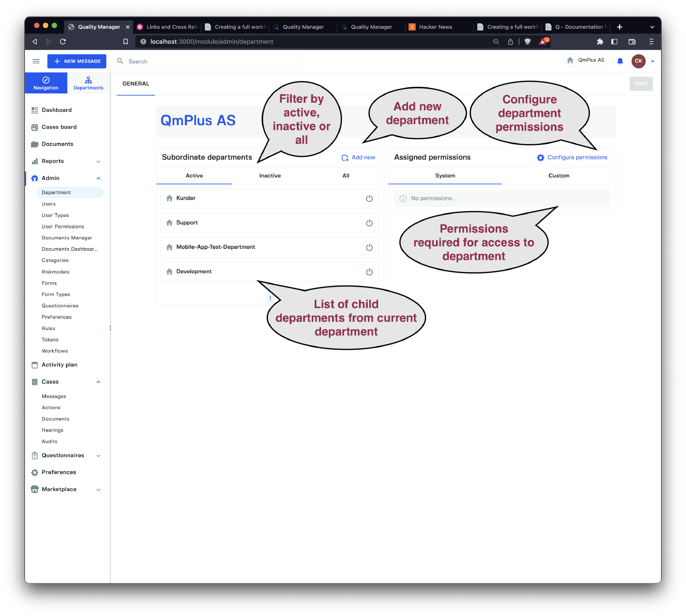Open the user account dropdown arrow
Viewport: 686px width, 616px height.
pos(653,61)
